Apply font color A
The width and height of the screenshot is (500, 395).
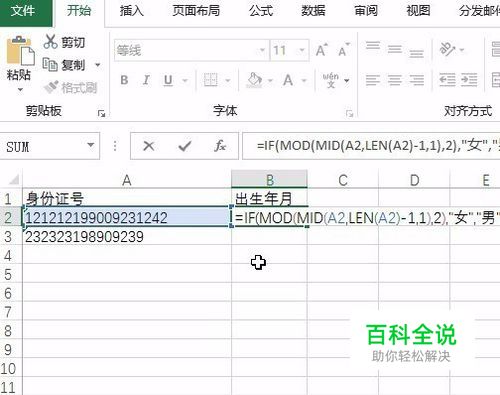(x=288, y=80)
